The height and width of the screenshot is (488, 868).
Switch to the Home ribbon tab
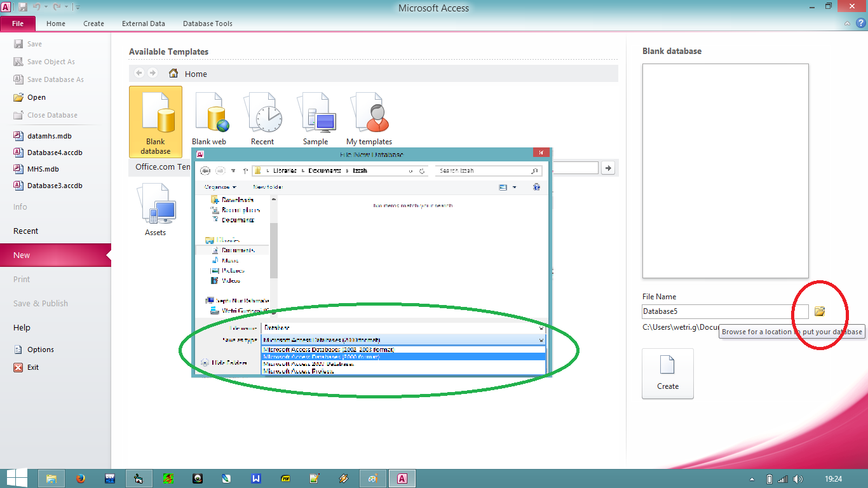[56, 24]
